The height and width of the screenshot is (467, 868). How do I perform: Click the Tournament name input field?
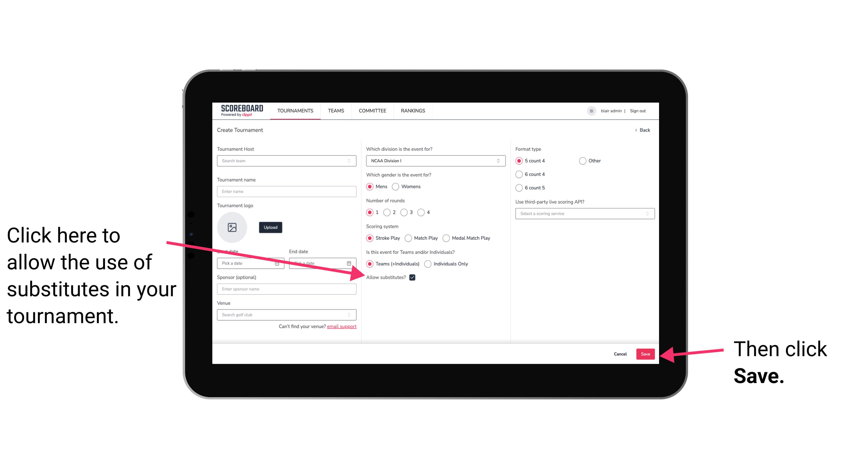286,191
